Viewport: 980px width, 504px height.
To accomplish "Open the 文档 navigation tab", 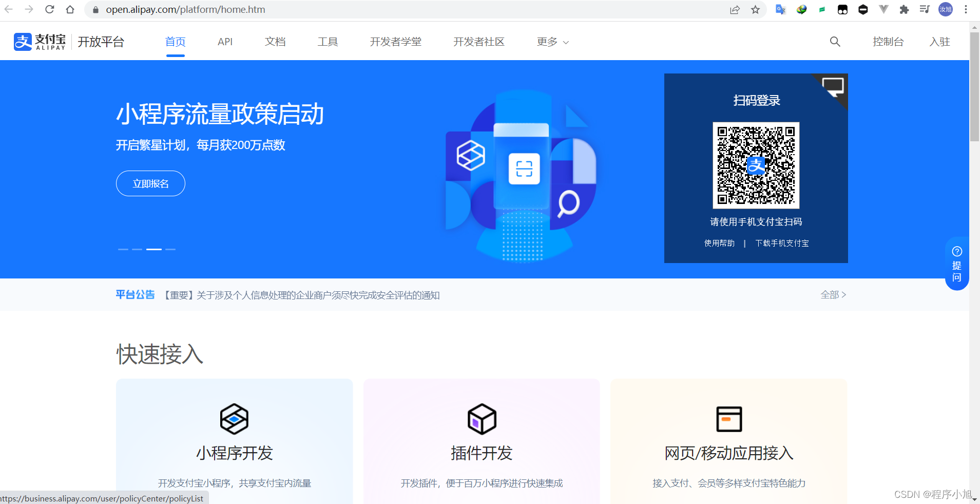I will click(275, 42).
